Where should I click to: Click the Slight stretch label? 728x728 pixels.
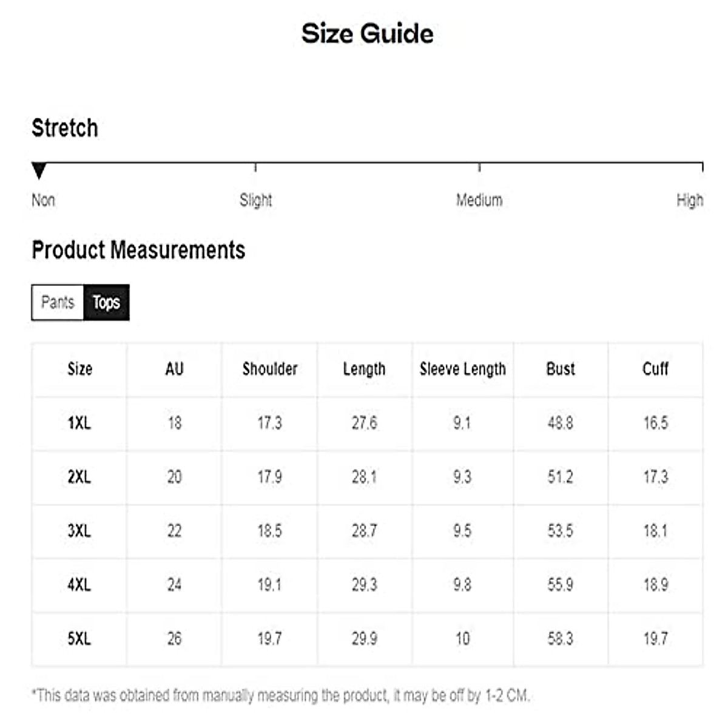[x=255, y=200]
